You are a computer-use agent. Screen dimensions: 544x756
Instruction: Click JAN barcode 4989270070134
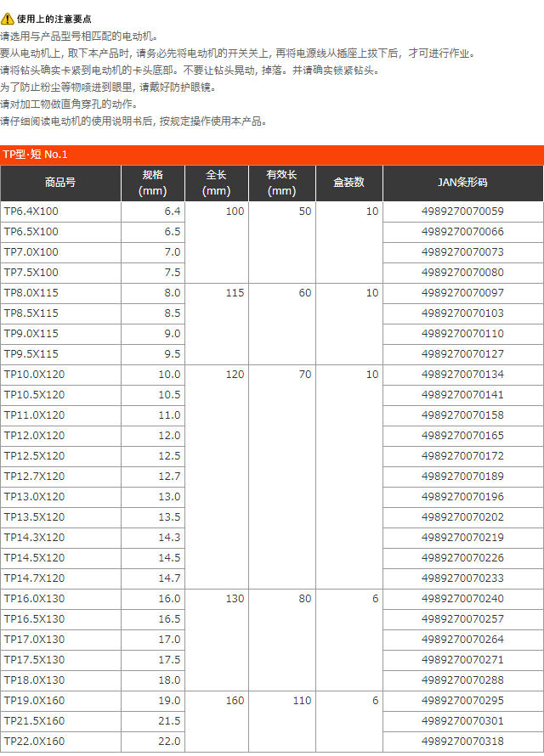[462, 375]
